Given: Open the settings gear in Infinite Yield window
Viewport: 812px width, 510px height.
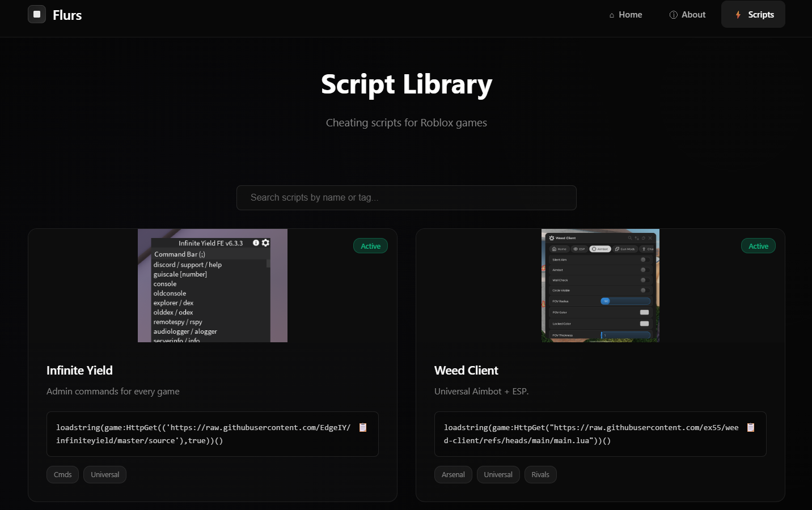Looking at the screenshot, I should 265,243.
